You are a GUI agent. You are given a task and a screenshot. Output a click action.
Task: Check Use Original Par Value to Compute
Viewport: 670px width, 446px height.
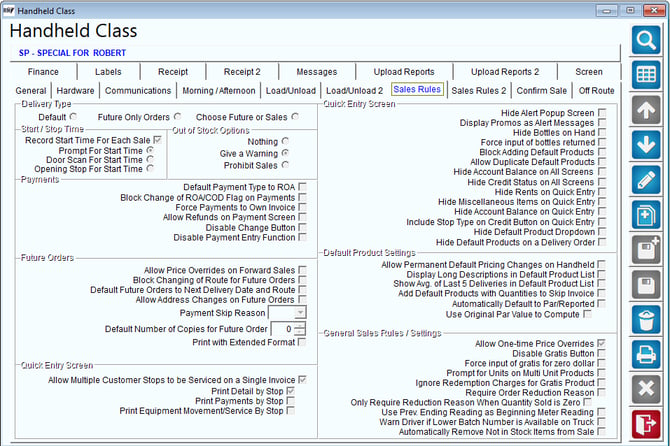tap(588, 314)
